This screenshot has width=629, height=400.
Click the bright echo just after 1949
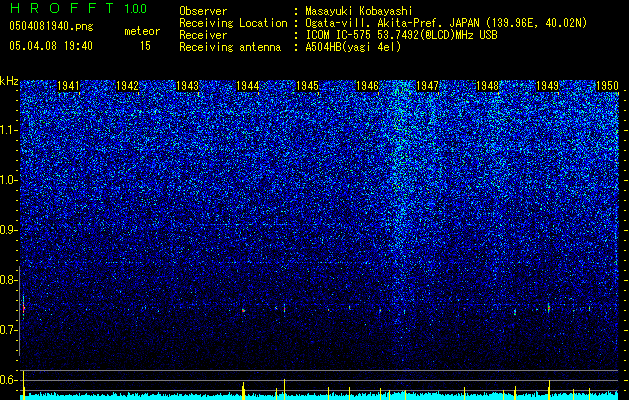pyautogui.click(x=548, y=308)
